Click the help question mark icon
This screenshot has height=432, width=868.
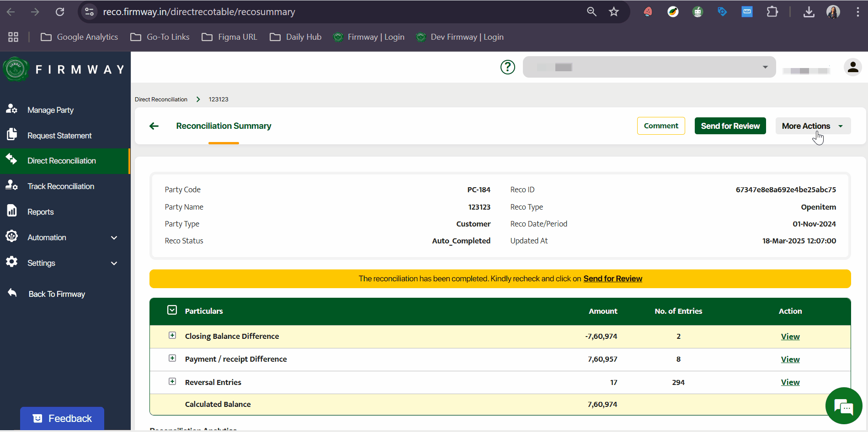pyautogui.click(x=507, y=67)
